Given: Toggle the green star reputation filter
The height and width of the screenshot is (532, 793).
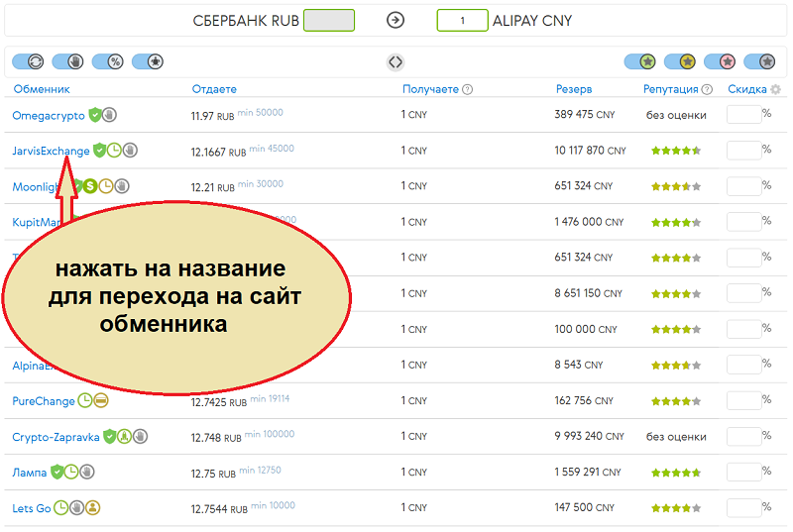Looking at the screenshot, I should [640, 62].
